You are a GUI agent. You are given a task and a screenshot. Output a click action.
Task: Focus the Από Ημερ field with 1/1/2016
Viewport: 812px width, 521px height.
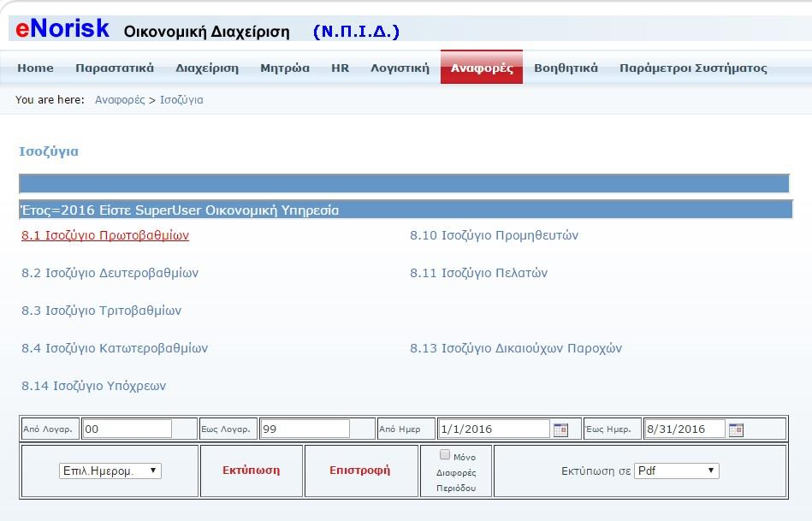point(494,429)
